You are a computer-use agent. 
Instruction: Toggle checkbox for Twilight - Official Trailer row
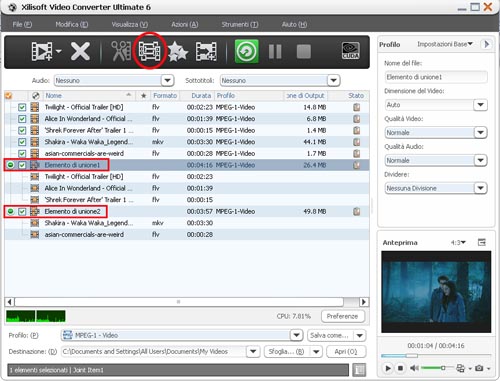[22, 107]
